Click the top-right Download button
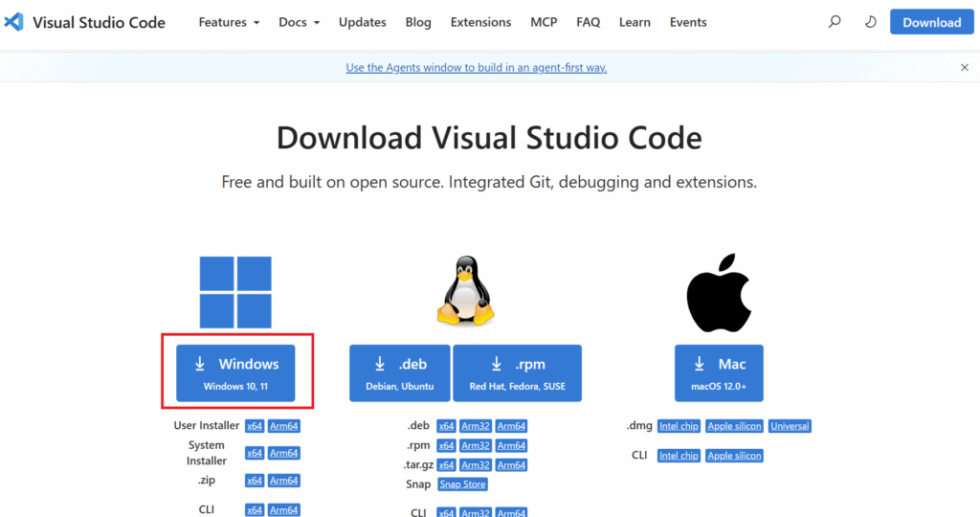Screen dimensions: 980x517 click(x=932, y=22)
